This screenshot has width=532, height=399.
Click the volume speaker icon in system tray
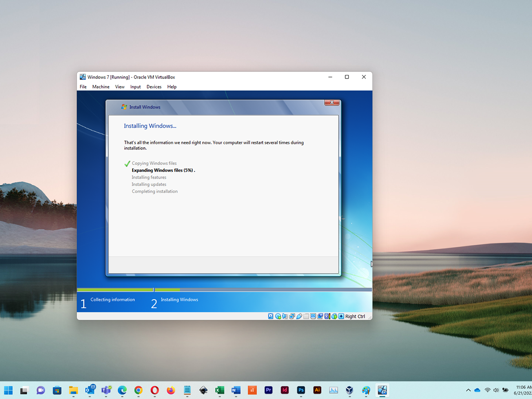pos(496,390)
